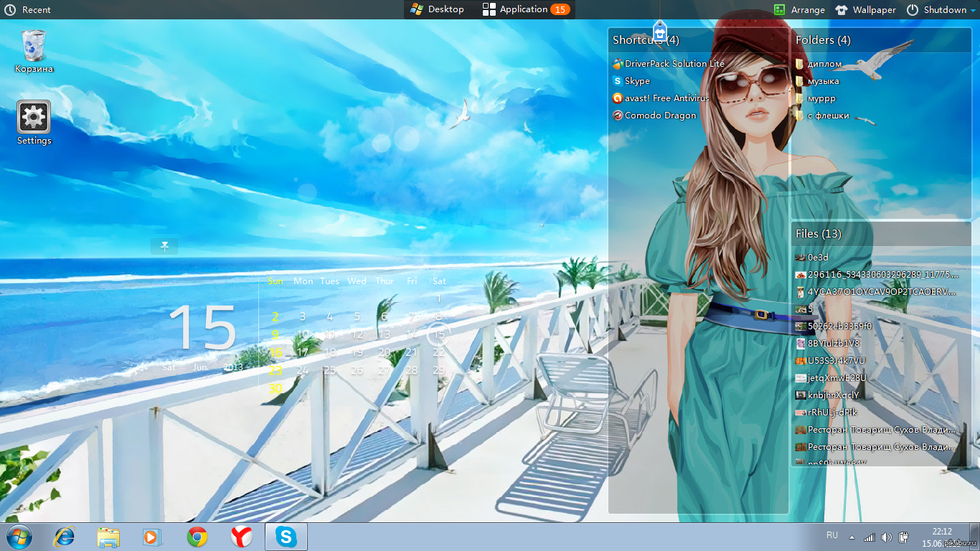
Task: Open Yandex browser from the taskbar
Action: coord(242,537)
